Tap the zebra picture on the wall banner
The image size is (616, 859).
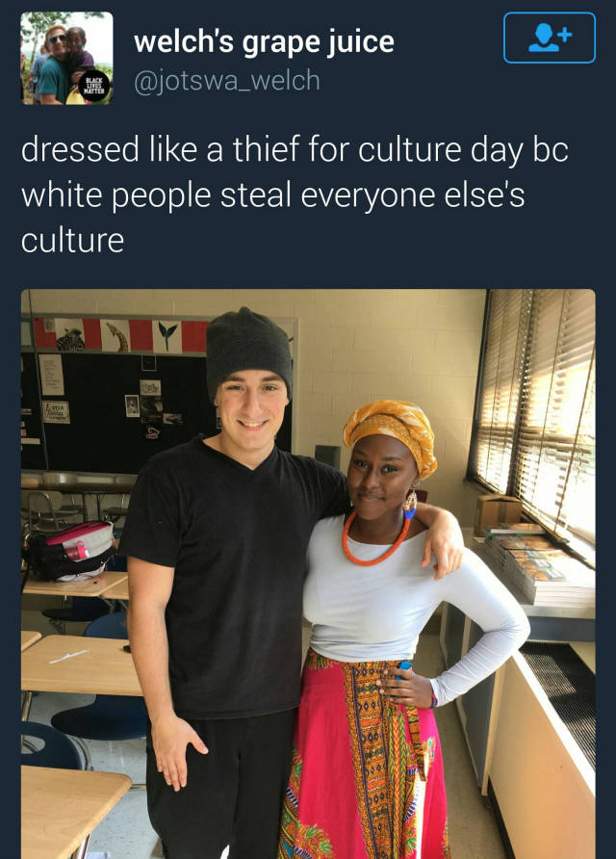(x=70, y=335)
